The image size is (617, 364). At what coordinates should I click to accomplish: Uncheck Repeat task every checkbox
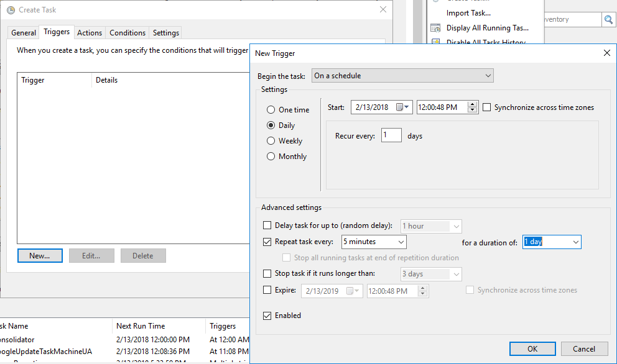pyautogui.click(x=267, y=242)
